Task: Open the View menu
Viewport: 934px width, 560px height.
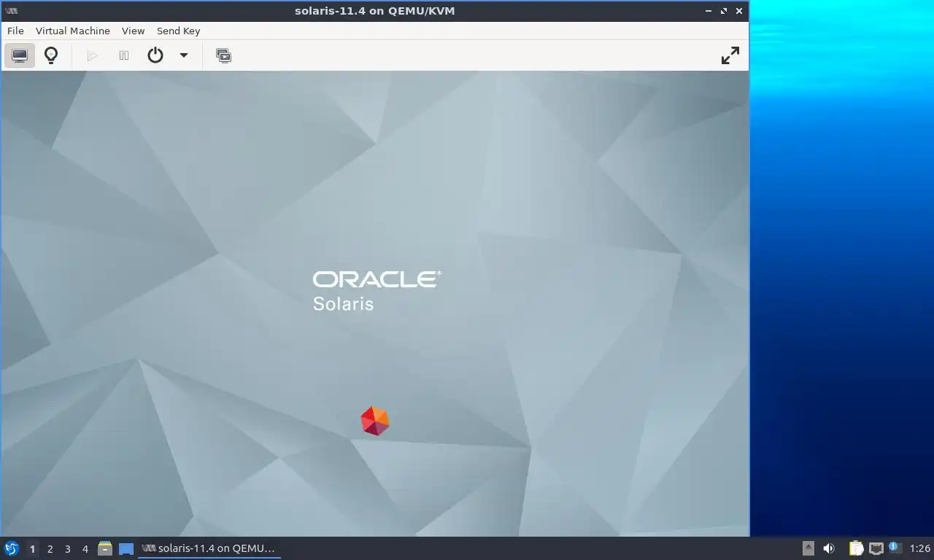Action: 134,31
